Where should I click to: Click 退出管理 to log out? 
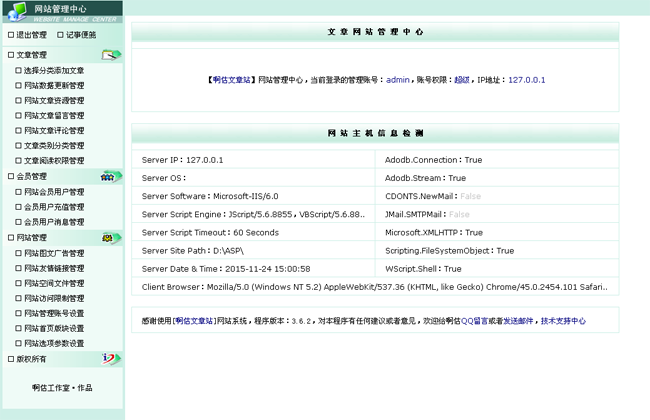(31, 35)
